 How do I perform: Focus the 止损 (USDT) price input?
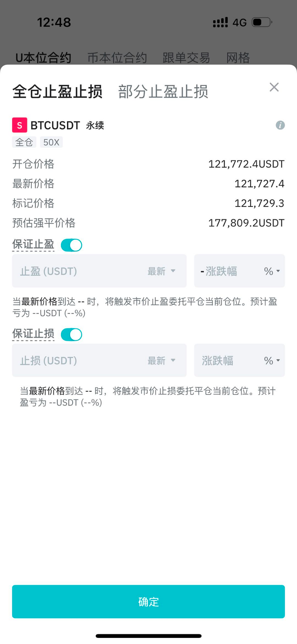point(77,360)
